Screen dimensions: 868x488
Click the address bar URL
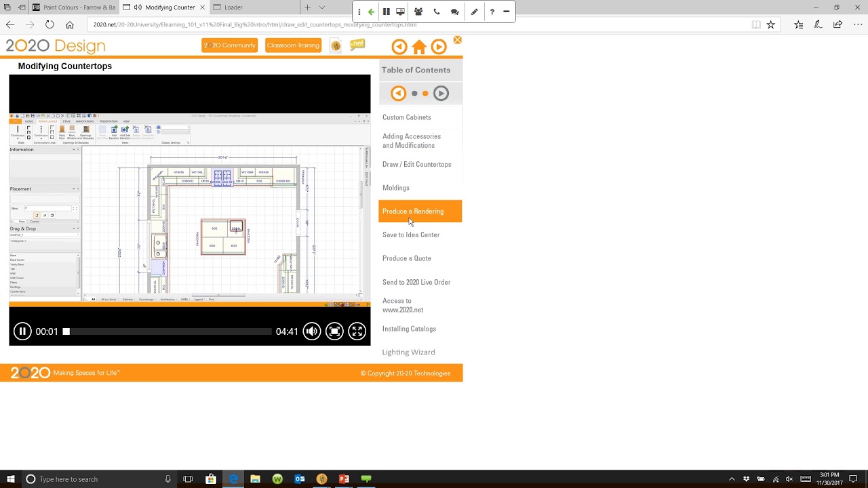(255, 24)
